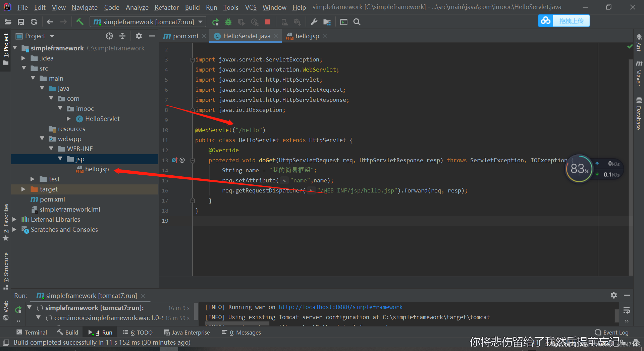Open settings via the wrench icon
The width and height of the screenshot is (644, 351).
[314, 22]
